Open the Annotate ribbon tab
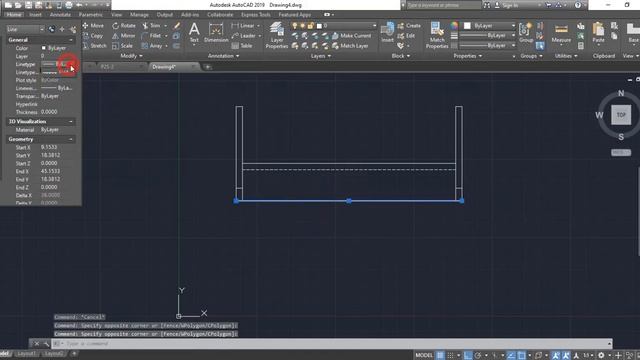 click(x=60, y=15)
